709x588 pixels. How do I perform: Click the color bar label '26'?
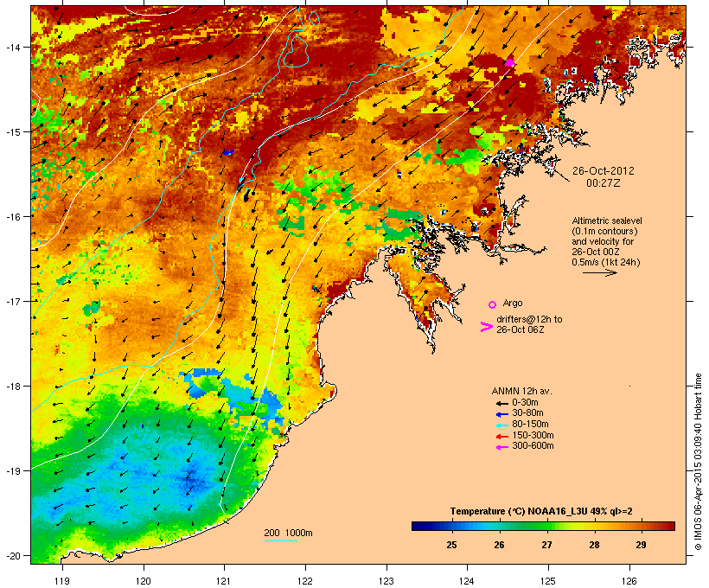pyautogui.click(x=499, y=545)
